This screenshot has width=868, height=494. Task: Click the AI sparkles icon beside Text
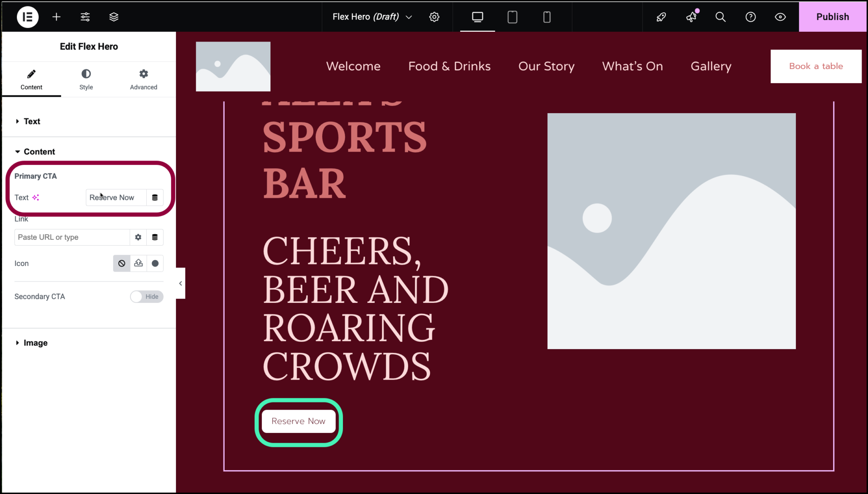(x=36, y=197)
